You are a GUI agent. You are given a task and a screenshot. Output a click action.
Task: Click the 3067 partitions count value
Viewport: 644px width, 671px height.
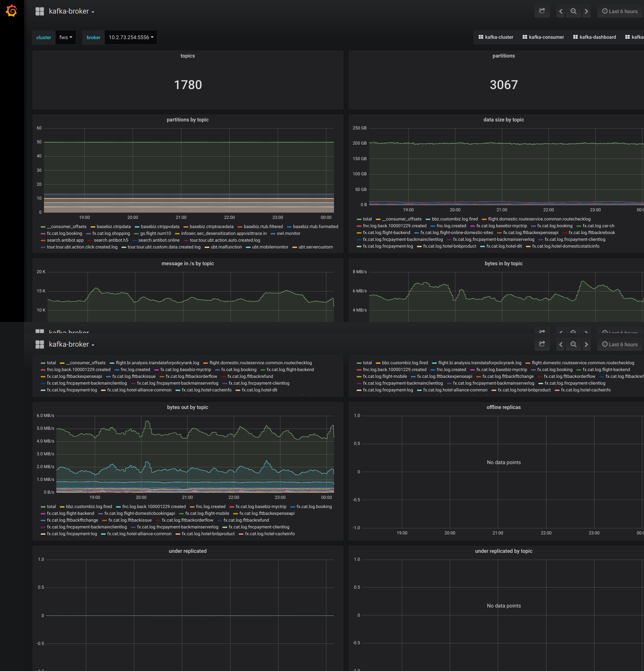click(x=504, y=85)
